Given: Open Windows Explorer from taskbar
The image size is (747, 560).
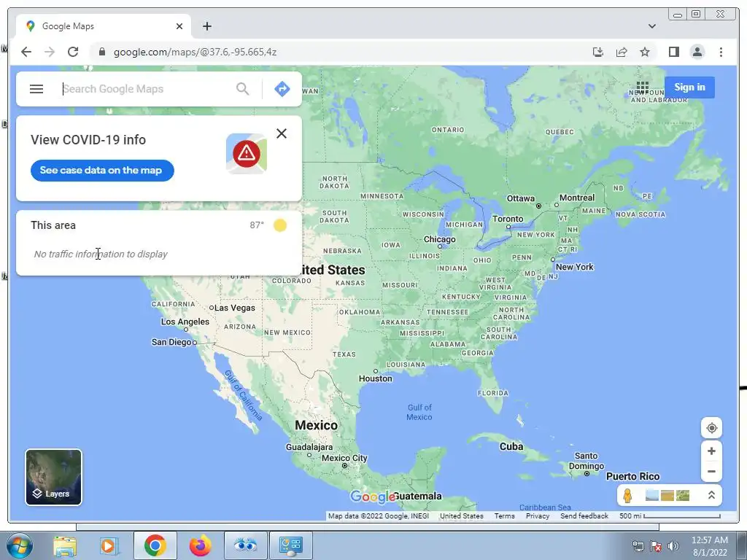Looking at the screenshot, I should [x=65, y=545].
